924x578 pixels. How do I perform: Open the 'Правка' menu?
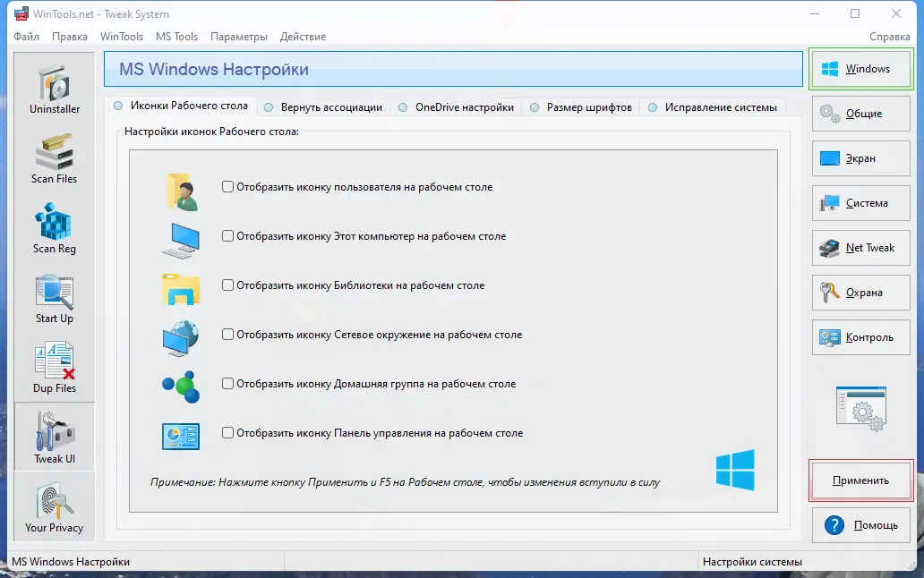click(x=70, y=37)
